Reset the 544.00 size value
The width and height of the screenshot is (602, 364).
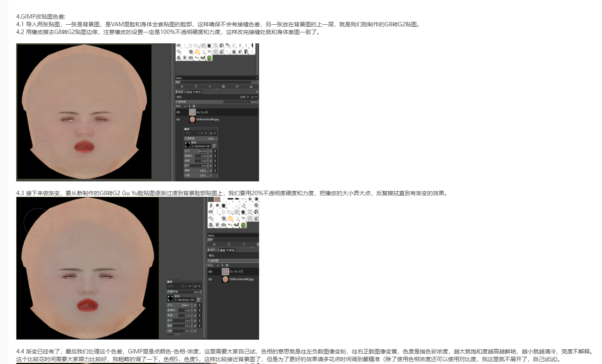(x=211, y=151)
